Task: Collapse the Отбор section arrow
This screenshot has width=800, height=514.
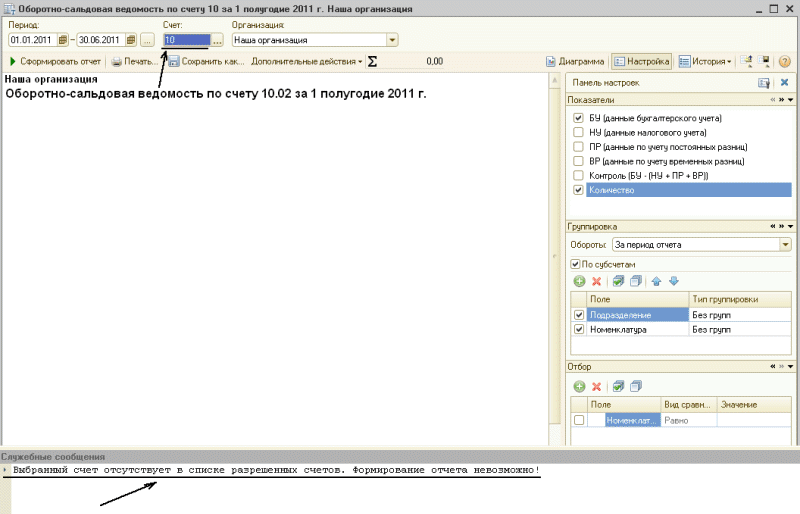Action: pos(791,366)
